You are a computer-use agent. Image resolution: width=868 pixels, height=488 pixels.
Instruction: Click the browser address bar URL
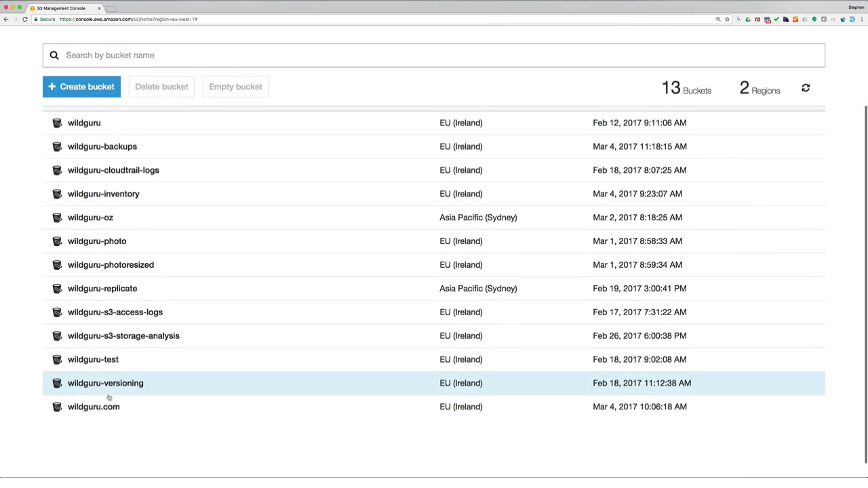128,19
